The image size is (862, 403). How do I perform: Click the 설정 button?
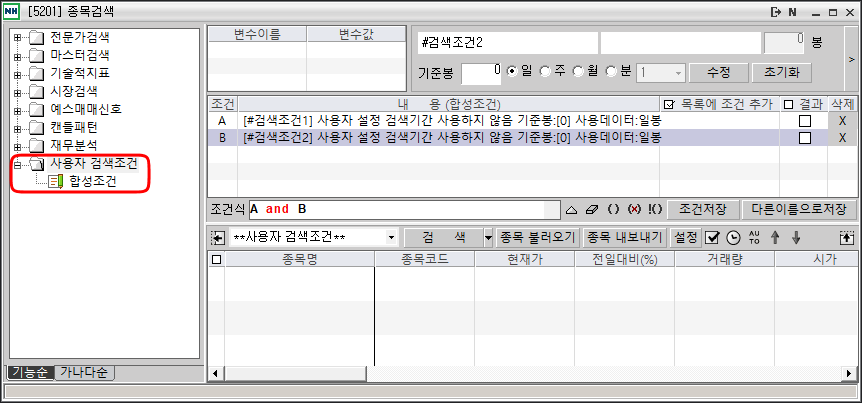pos(686,238)
